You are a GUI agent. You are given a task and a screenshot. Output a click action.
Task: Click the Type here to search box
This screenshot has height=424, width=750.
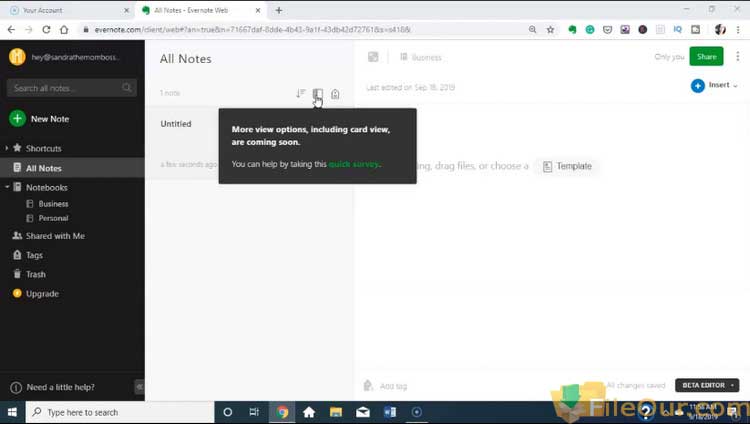[x=120, y=412]
